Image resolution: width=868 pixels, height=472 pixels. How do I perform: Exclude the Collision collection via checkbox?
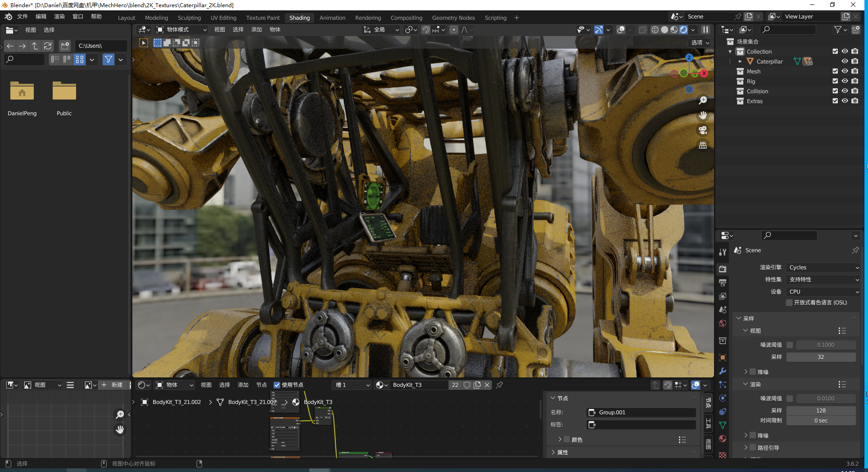tap(835, 91)
